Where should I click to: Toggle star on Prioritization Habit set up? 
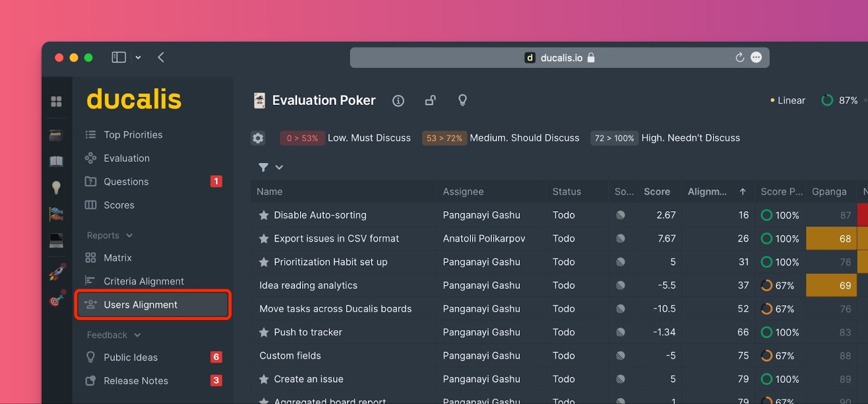(264, 262)
